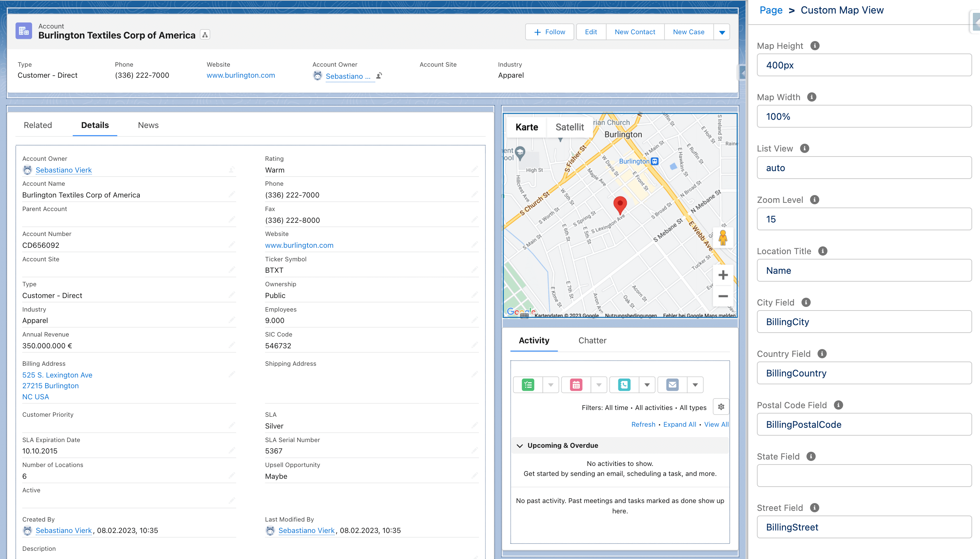Viewport: 980px width, 559px height.
Task: Open www.burlington.com link in header
Action: 241,75
